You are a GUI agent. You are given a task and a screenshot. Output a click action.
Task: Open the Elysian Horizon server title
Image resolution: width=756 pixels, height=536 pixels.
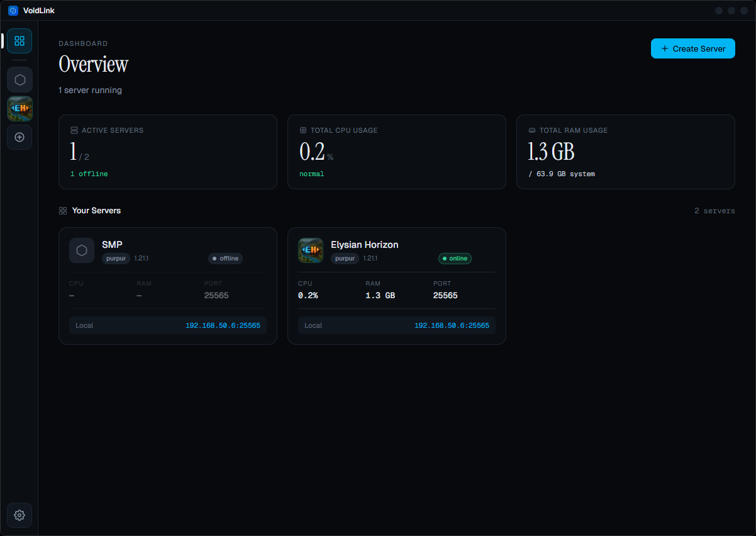pos(365,245)
